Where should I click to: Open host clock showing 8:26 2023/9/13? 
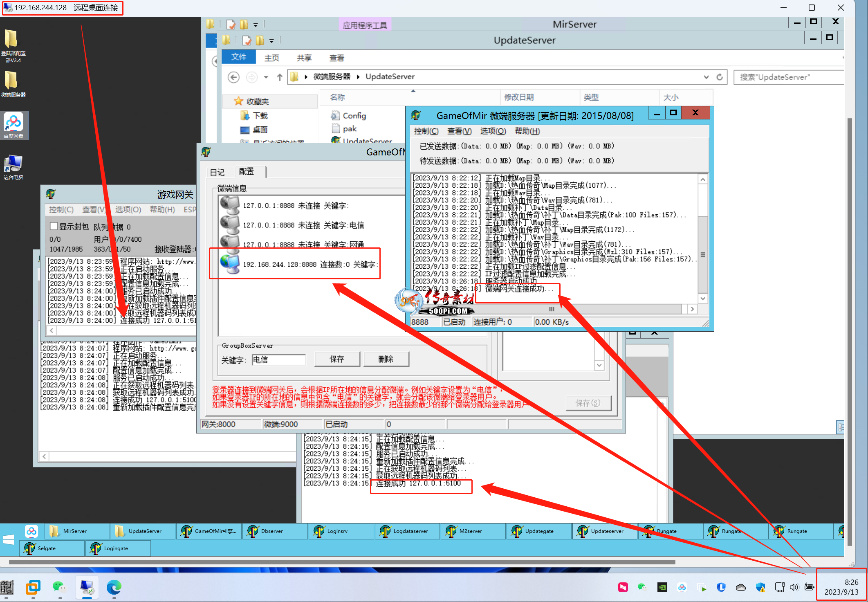(x=841, y=587)
